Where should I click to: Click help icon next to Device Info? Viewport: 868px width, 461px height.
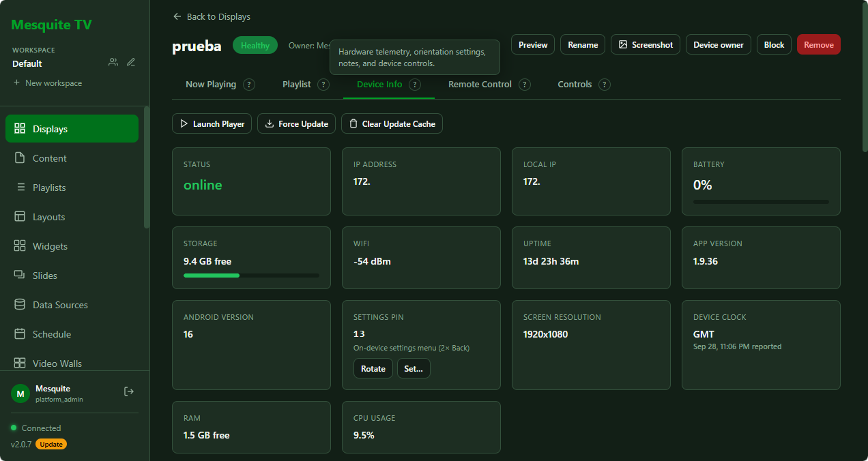tap(415, 85)
